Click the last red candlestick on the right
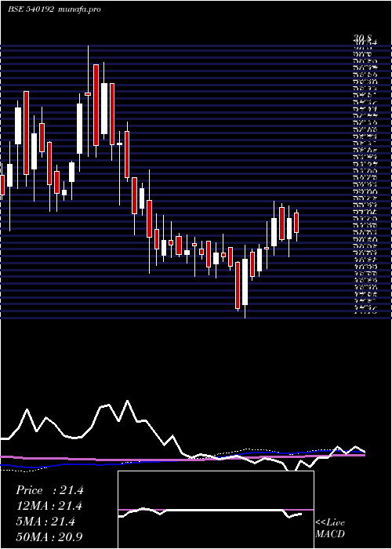392x549 pixels. point(296,223)
